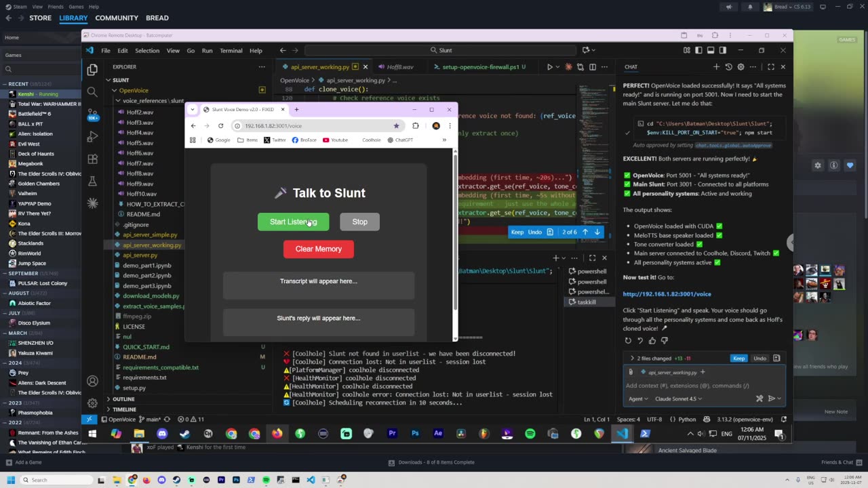Toggle the secondary side bar layout icon
The width and height of the screenshot is (868, 488).
(x=723, y=50)
